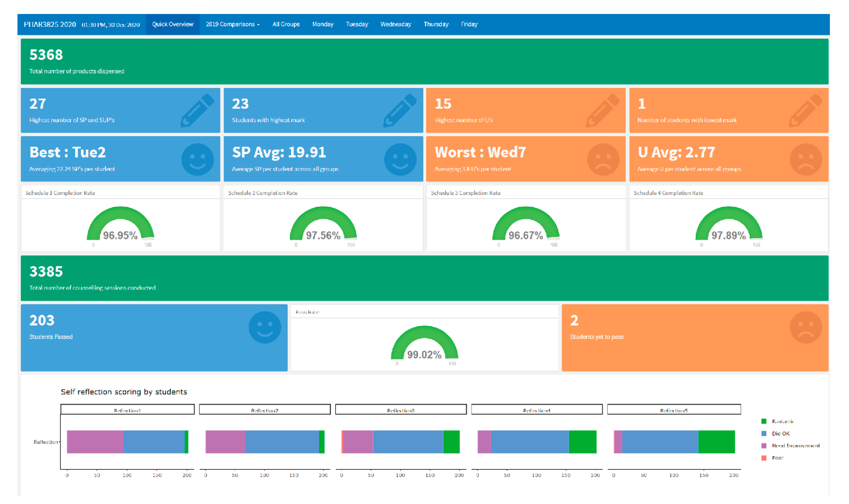
Task: Click smiley face on 'SP Avg: 19.91' card
Action: point(400,159)
